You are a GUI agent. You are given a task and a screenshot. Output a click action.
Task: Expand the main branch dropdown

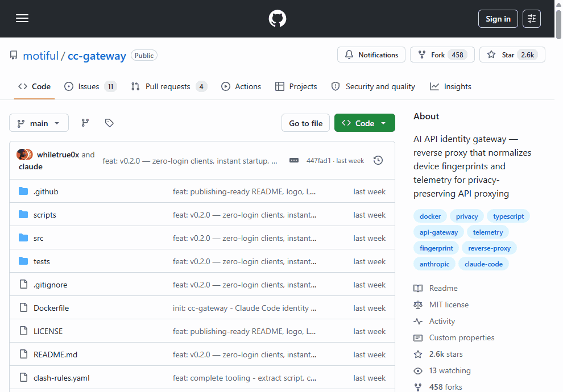(x=39, y=123)
